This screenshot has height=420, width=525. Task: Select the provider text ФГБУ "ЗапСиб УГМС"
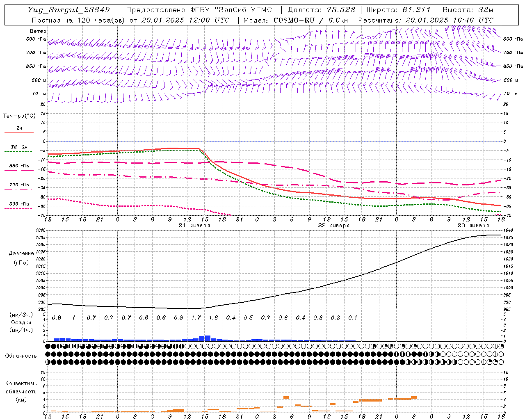click(234, 10)
